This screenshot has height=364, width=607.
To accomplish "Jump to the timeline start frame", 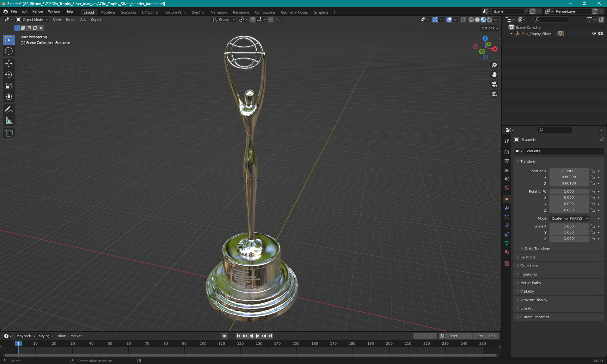I will [238, 336].
